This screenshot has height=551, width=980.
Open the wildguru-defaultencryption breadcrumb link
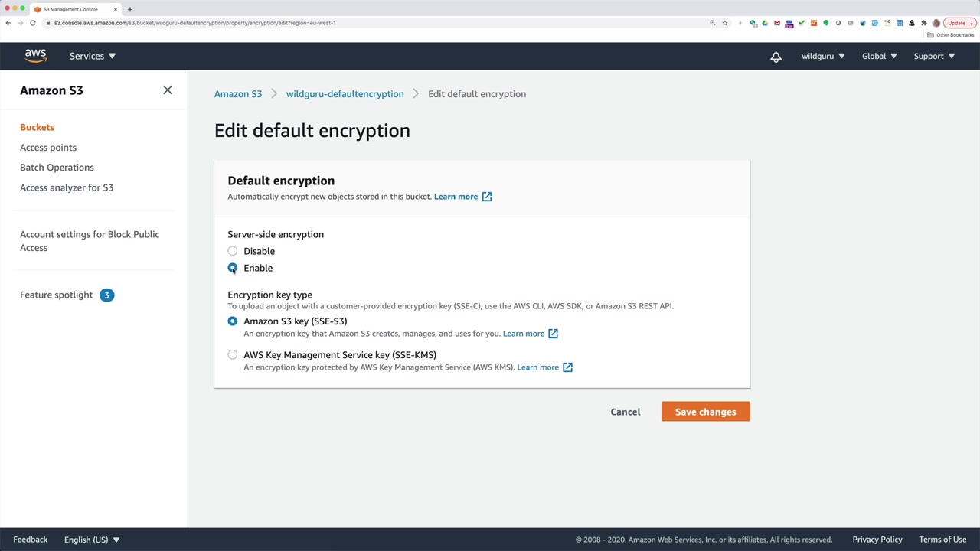[345, 94]
